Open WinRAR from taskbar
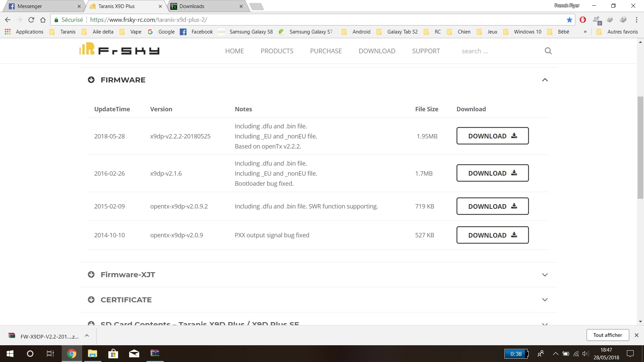The width and height of the screenshot is (644, 362). [x=155, y=354]
